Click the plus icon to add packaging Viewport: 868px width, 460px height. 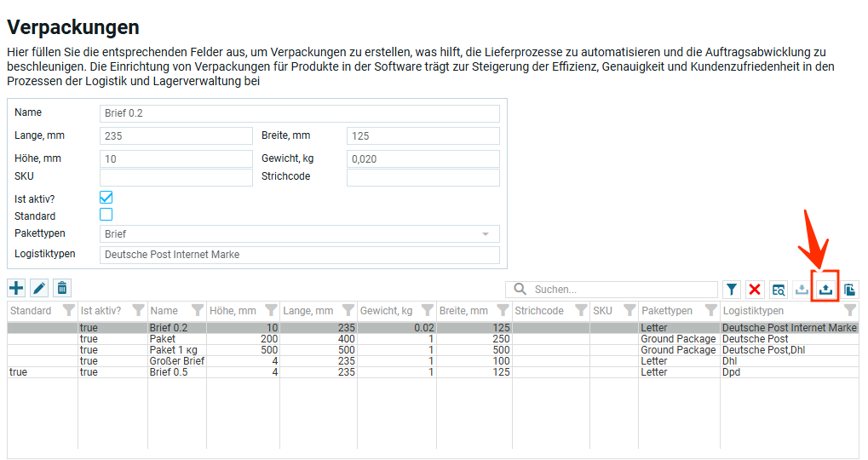click(x=16, y=289)
